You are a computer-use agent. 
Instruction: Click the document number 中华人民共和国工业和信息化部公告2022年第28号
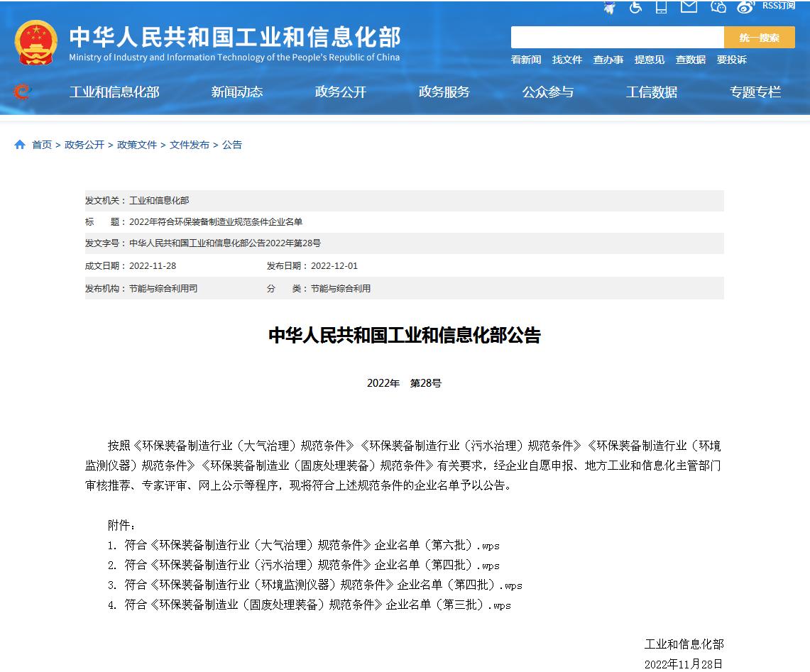[x=225, y=243]
